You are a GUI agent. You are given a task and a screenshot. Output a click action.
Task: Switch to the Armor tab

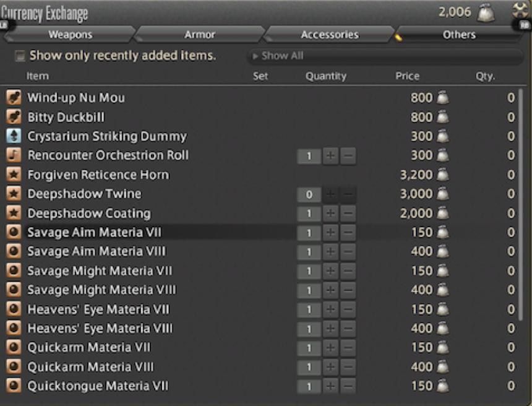pos(199,35)
